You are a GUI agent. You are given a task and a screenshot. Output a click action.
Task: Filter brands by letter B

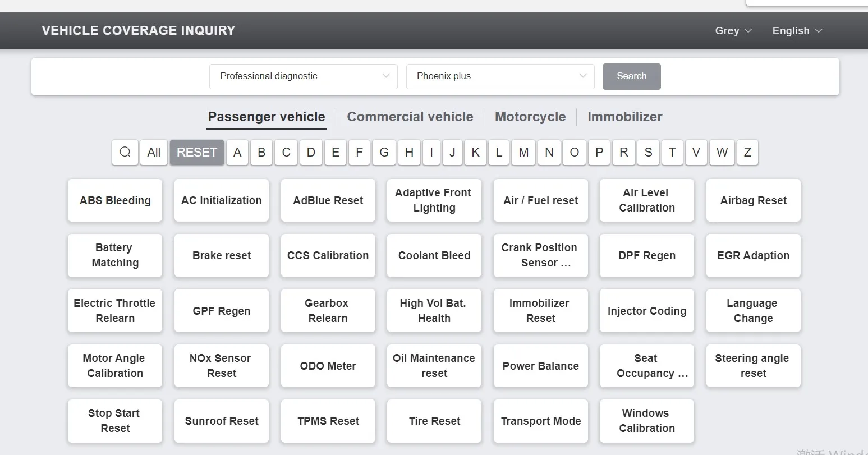(x=261, y=152)
